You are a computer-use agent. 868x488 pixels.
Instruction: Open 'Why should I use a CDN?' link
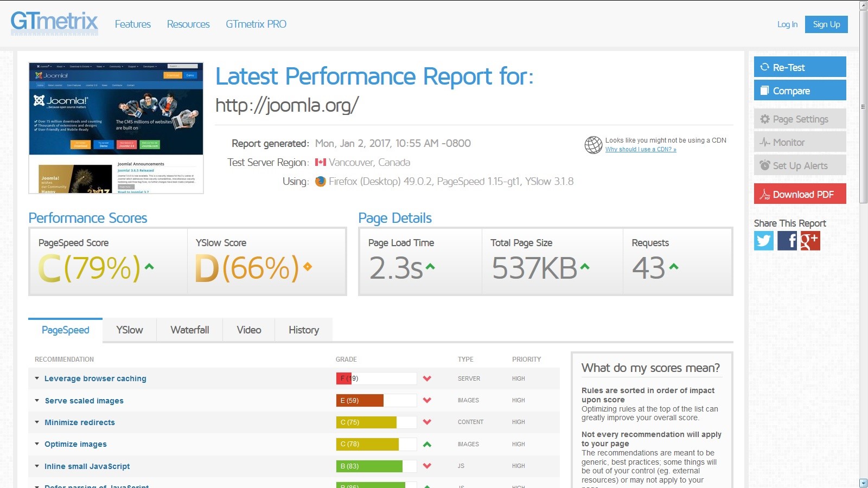(x=641, y=150)
